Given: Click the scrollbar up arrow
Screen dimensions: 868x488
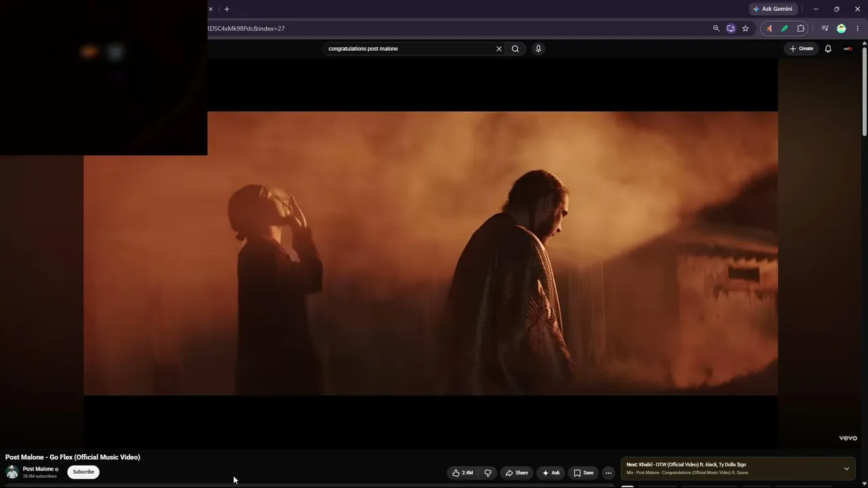Looking at the screenshot, I should 864,43.
